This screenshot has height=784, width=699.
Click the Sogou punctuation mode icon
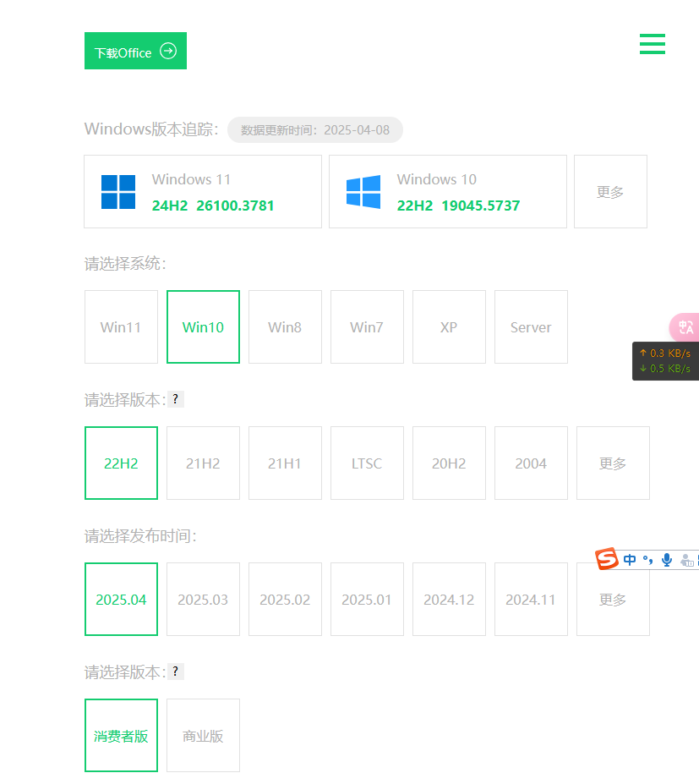(648, 560)
